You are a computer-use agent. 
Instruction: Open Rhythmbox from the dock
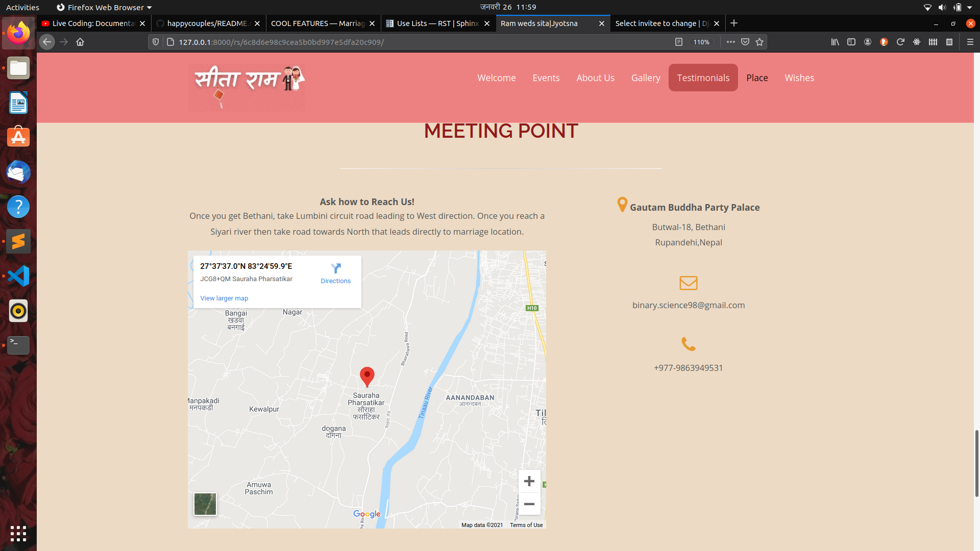pos(18,311)
